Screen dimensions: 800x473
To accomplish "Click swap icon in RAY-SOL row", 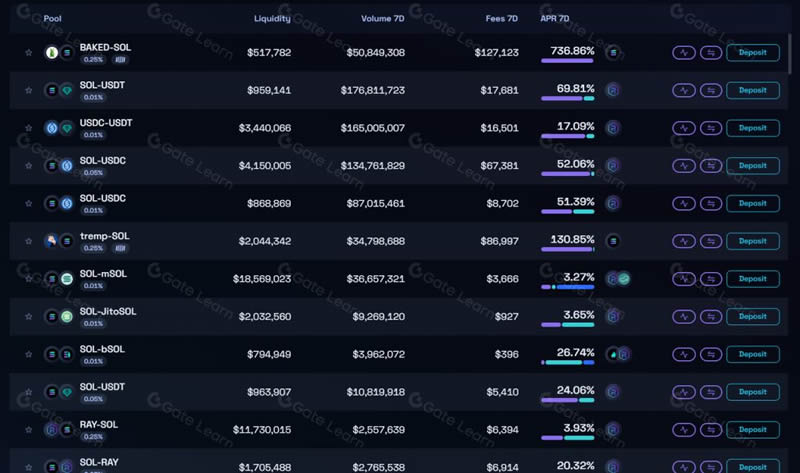I will click(x=711, y=430).
